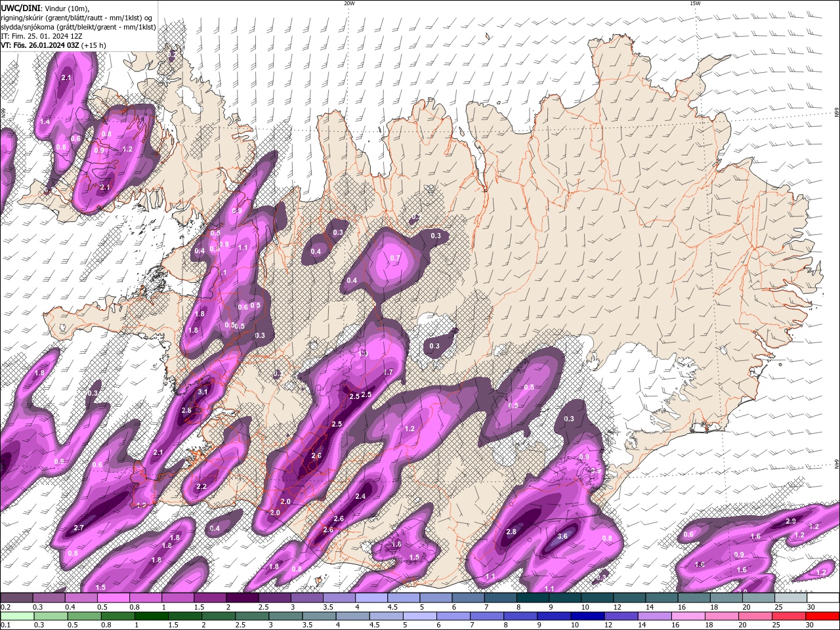Select the 25–30 pale gray upper legend swatch
Image resolution: width=840 pixels, height=630 pixels.
791,598
